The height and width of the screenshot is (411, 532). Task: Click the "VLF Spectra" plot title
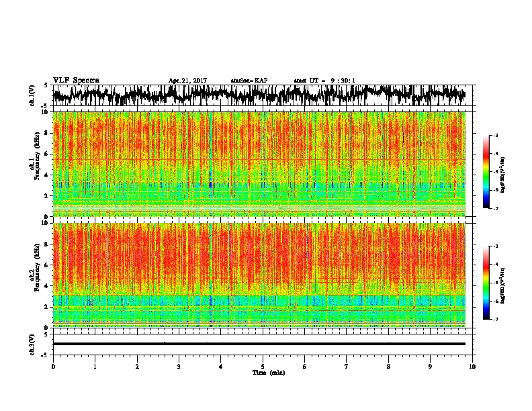coord(76,81)
